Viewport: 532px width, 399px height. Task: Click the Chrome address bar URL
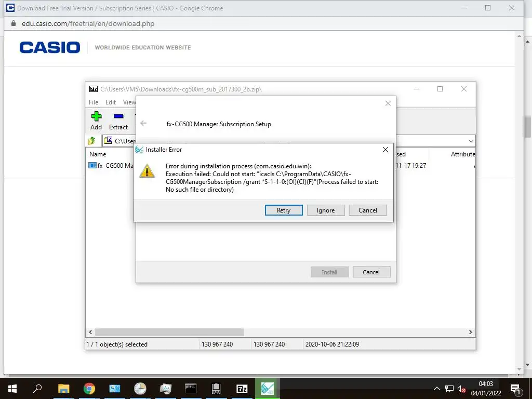[x=88, y=24]
